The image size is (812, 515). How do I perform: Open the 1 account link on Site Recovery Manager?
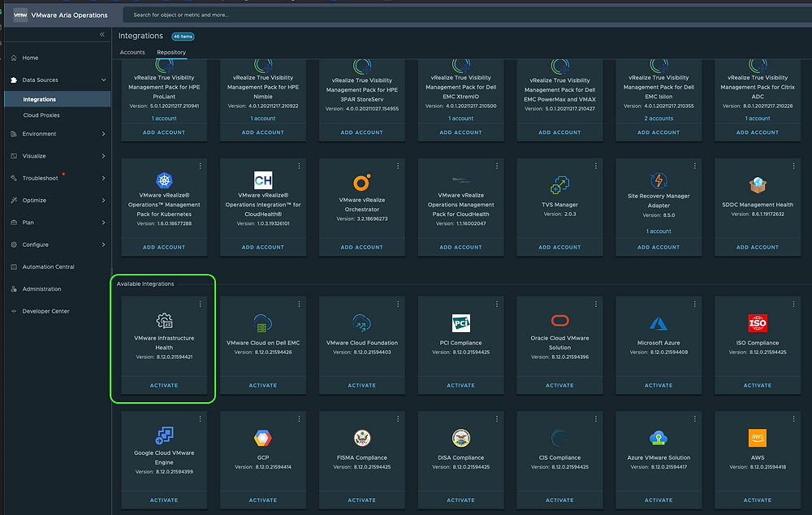pyautogui.click(x=659, y=231)
